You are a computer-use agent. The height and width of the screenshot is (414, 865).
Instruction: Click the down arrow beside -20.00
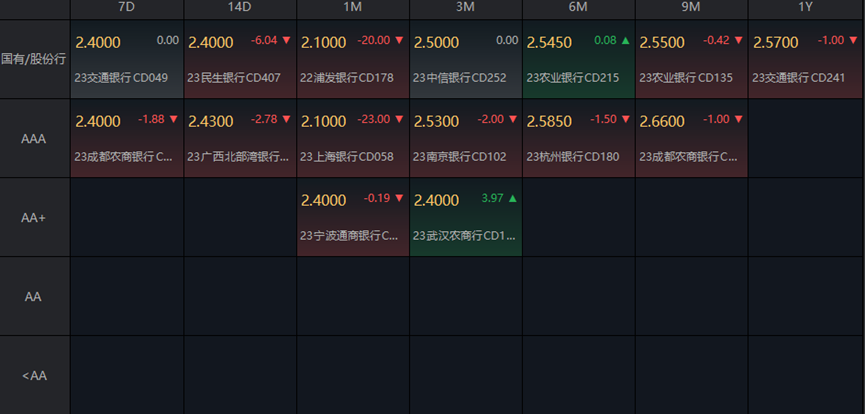pos(399,40)
